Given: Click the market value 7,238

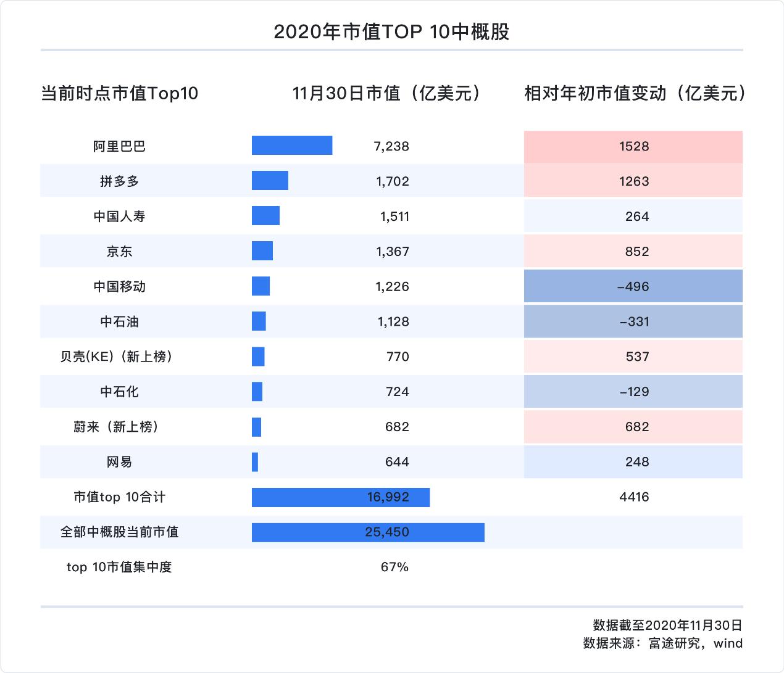Looking at the screenshot, I should [x=391, y=147].
